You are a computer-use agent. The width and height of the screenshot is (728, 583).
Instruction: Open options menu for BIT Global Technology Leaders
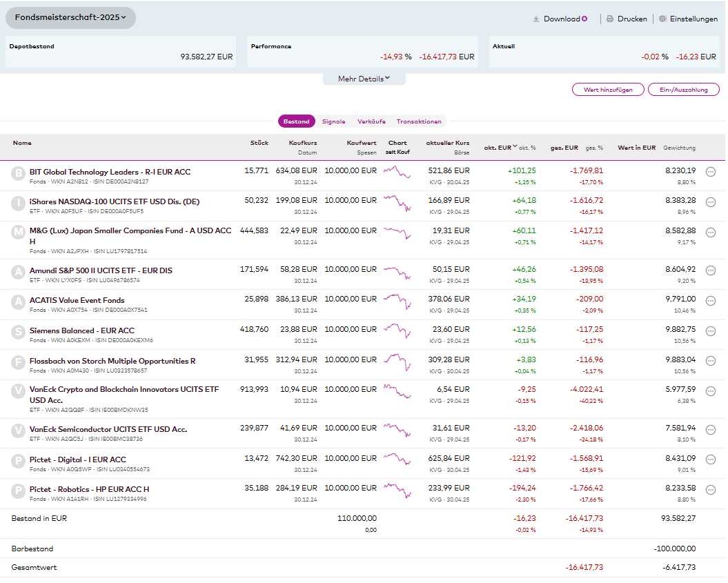(710, 173)
